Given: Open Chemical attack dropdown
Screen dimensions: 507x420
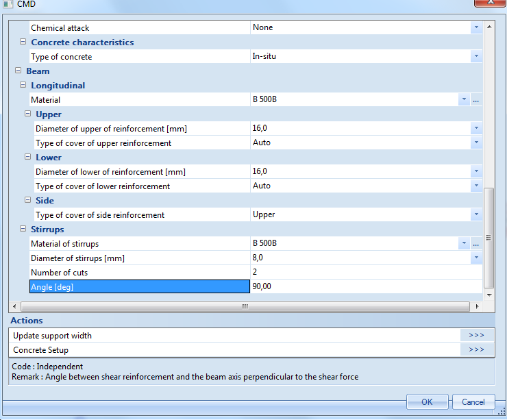Looking at the screenshot, I should click(475, 28).
